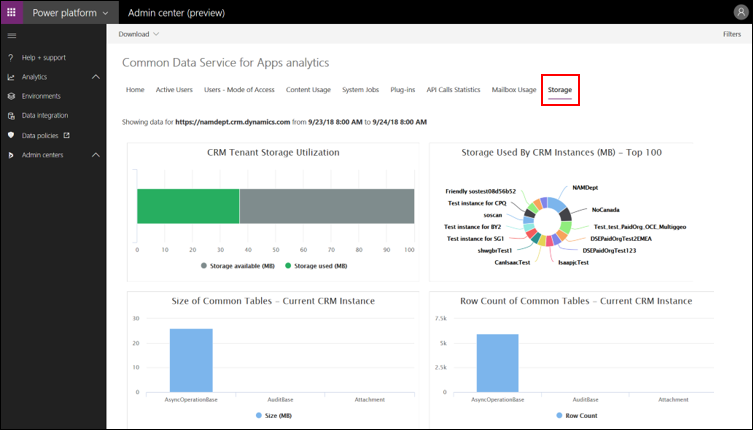Screen dimensions: 753x430
Task: Open the app launcher waffle icon
Action: [x=12, y=12]
